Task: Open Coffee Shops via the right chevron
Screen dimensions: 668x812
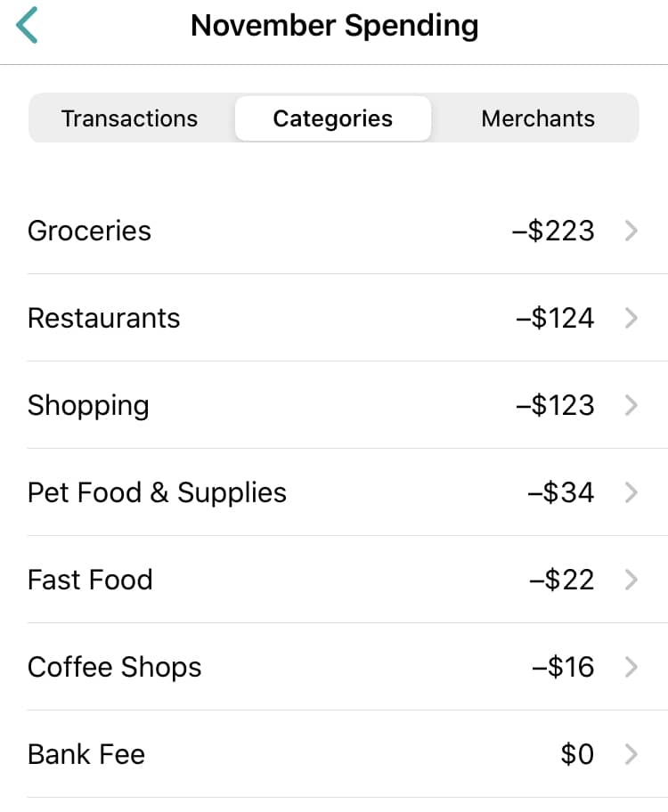Action: pyautogui.click(x=631, y=667)
